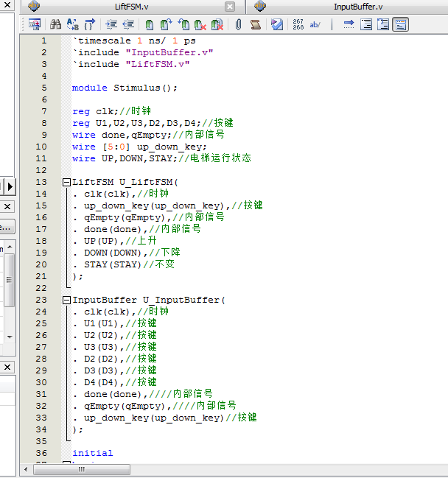
Task: Click the black play arrow on the left panel
Action: [x=10, y=186]
